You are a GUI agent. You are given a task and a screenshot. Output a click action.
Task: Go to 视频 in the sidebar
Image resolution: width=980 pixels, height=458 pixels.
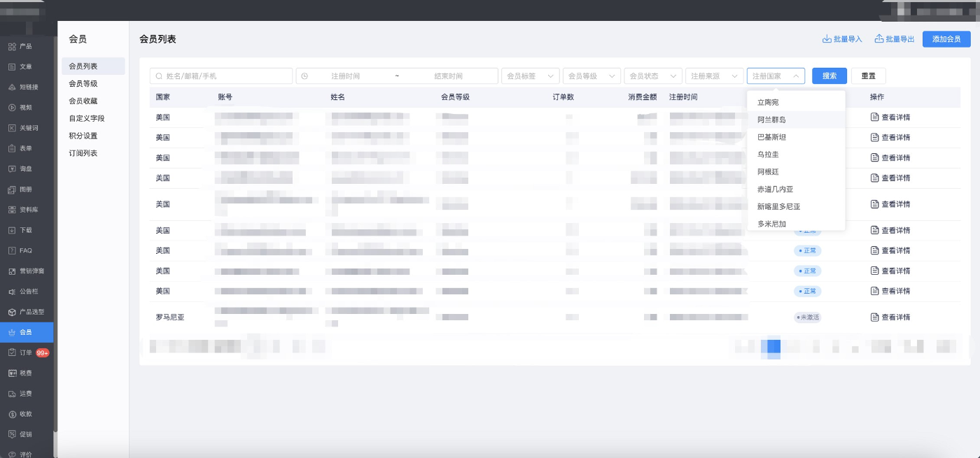tap(24, 108)
